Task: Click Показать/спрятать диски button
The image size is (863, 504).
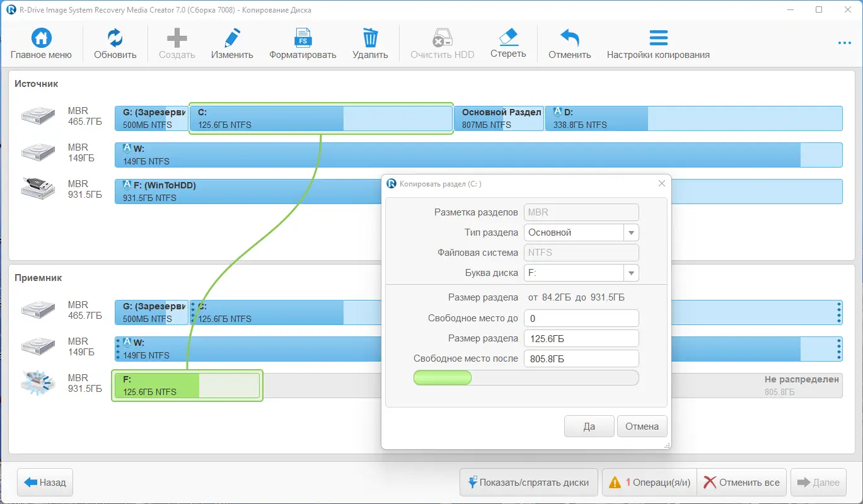Action: pos(528,483)
